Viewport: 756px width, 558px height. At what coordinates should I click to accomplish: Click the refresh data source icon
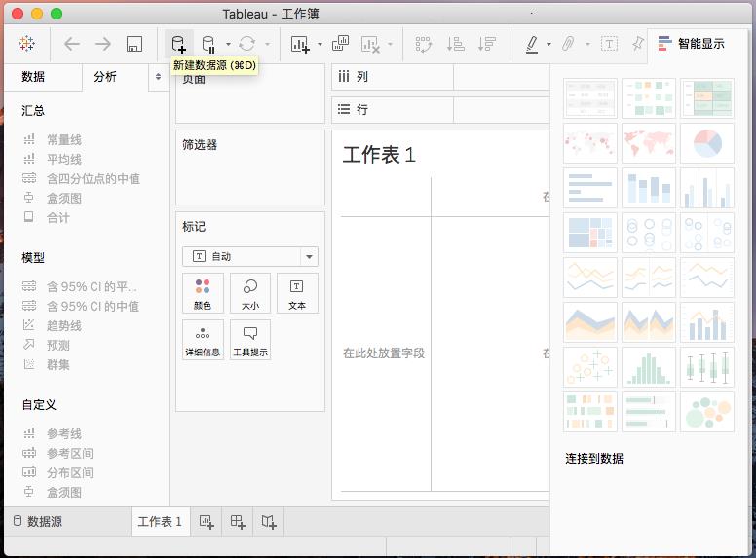coord(246,44)
